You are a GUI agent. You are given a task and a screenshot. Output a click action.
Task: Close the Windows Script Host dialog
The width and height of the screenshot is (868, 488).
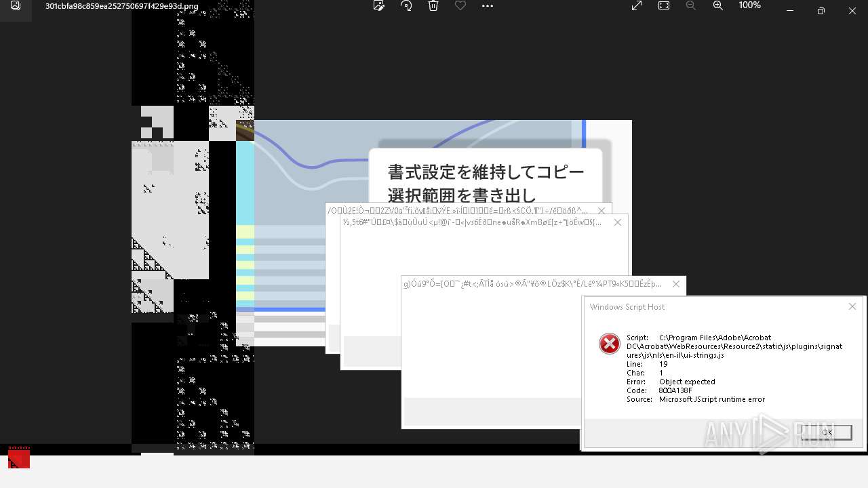click(x=852, y=307)
